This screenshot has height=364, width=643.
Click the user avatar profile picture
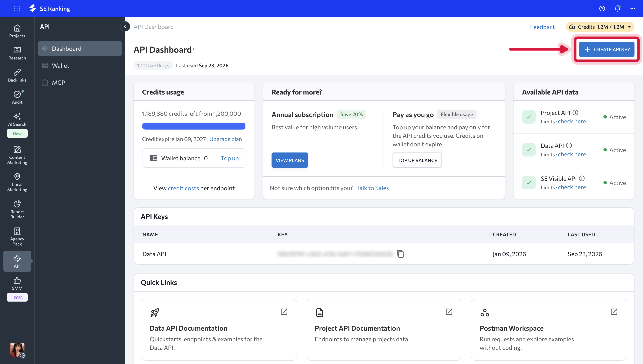click(x=17, y=350)
